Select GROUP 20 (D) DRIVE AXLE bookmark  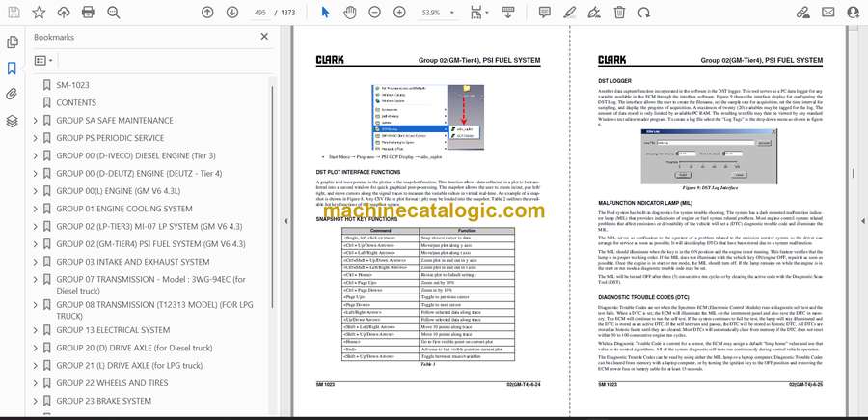coord(134,348)
